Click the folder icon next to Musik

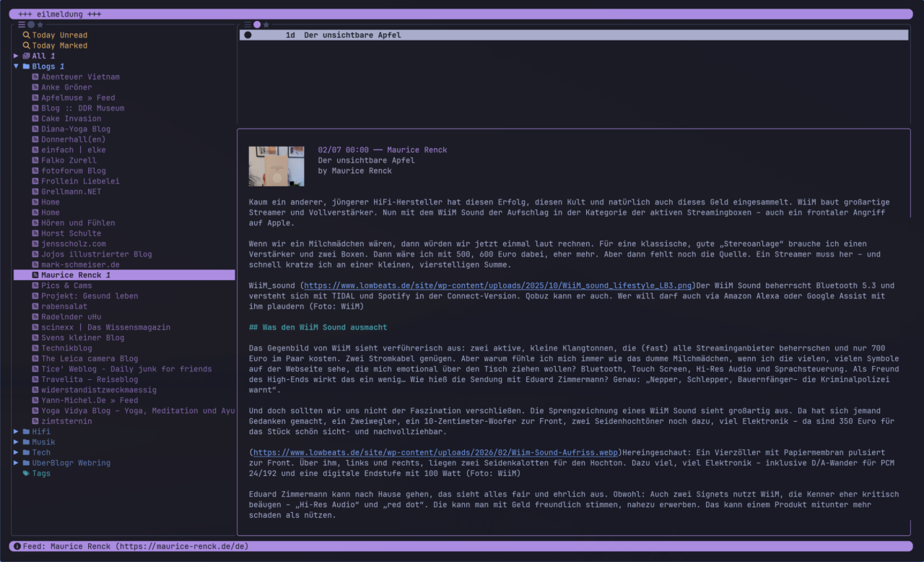[x=26, y=442]
